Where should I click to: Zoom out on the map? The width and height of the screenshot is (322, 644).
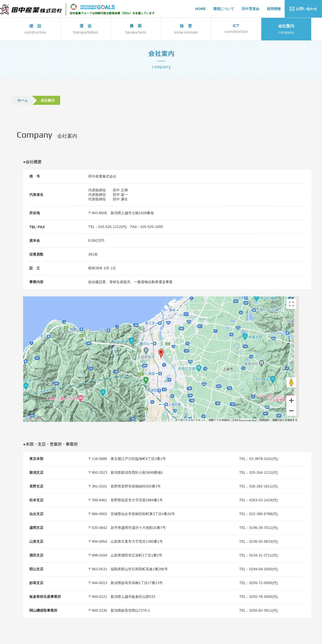coord(291,411)
